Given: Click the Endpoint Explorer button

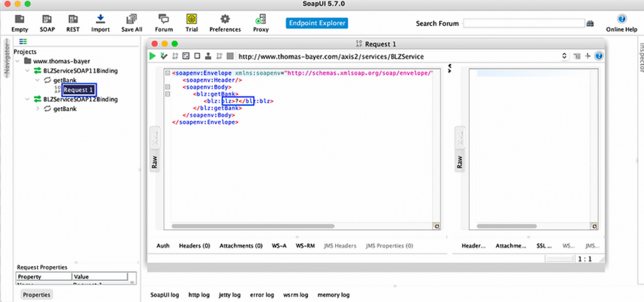Looking at the screenshot, I should tap(317, 23).
